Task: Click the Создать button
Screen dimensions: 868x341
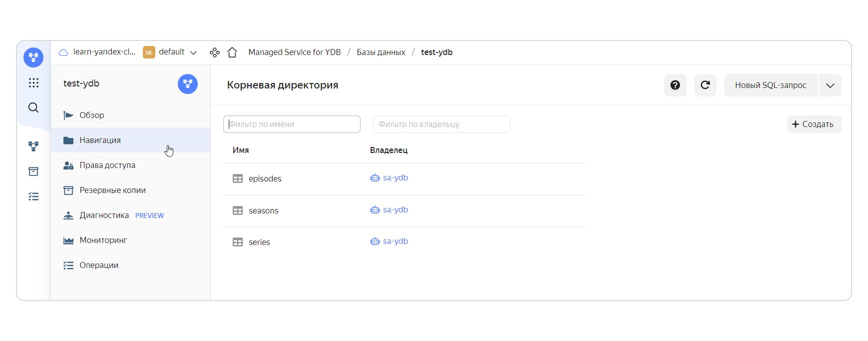Action: pos(814,124)
